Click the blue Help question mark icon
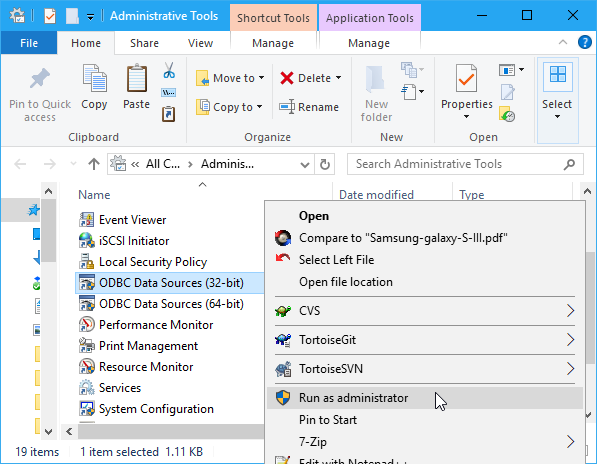Viewport: 597px width, 464px height. click(x=584, y=42)
